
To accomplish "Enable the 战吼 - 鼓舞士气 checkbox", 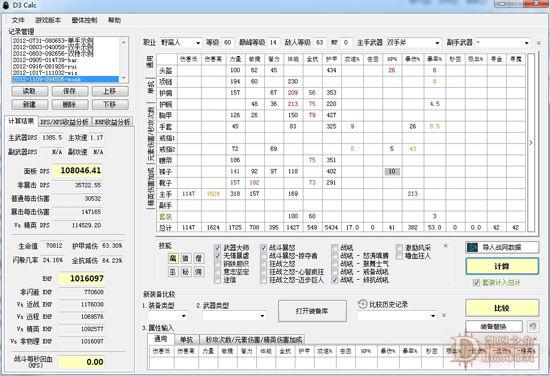I will click(x=335, y=264).
